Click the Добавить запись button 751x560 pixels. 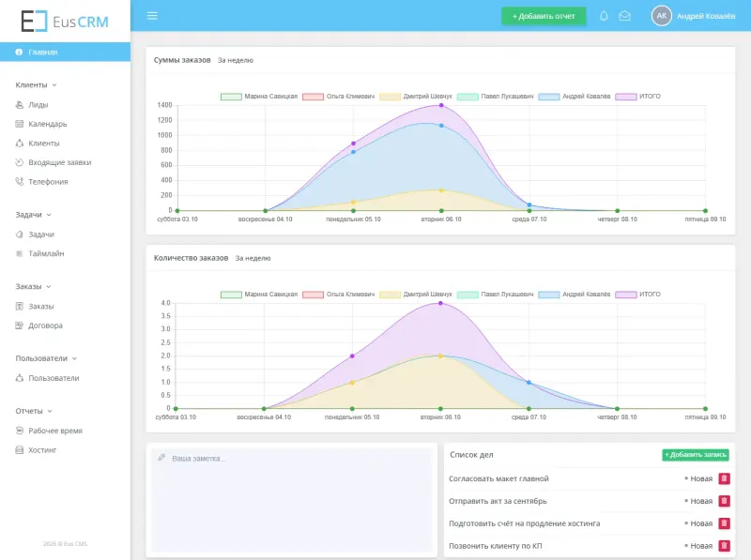(x=696, y=455)
